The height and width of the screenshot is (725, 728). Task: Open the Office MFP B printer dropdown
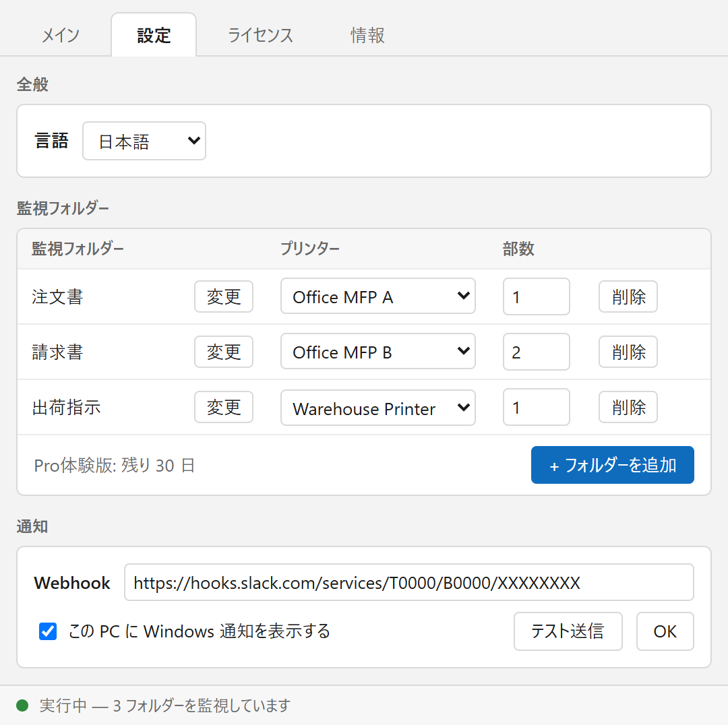click(x=378, y=351)
